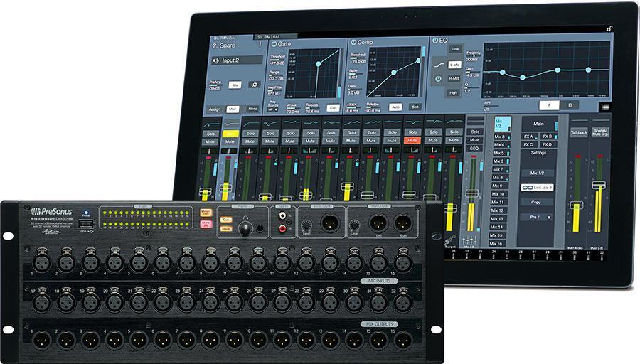This screenshot has height=364, width=640.
Task: Open Scenes/Mute Grp.
Action: (x=600, y=133)
